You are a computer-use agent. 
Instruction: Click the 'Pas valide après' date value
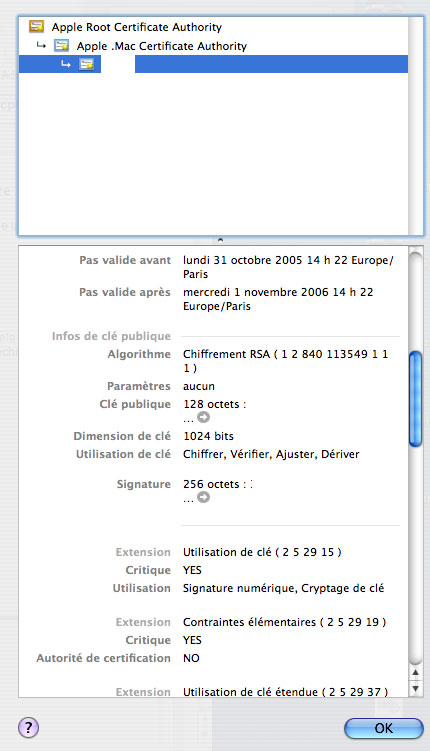[278, 299]
